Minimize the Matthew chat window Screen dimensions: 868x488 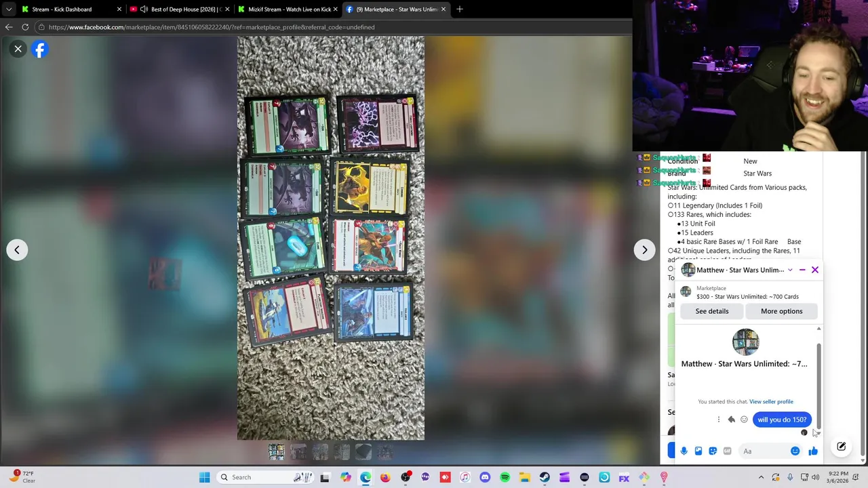coord(802,270)
